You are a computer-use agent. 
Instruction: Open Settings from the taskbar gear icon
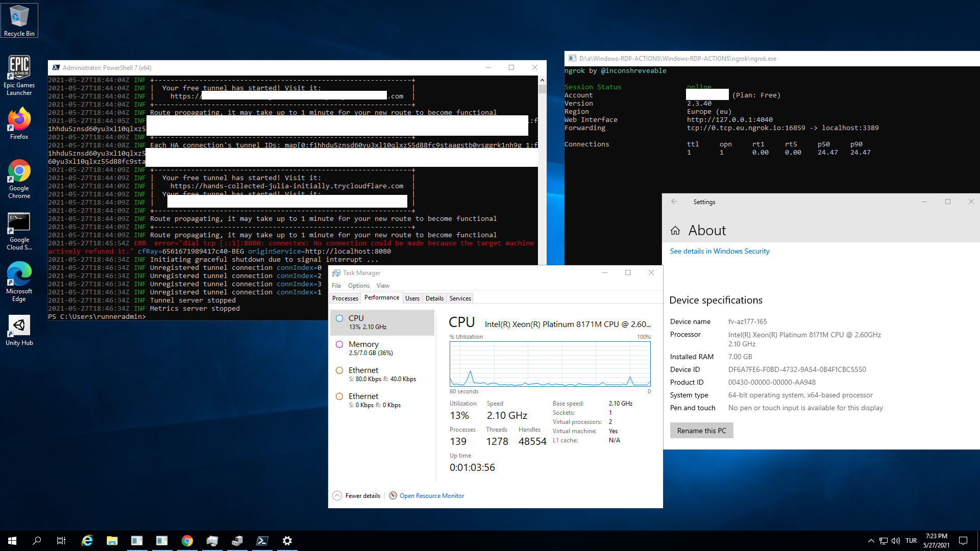pos(287,540)
